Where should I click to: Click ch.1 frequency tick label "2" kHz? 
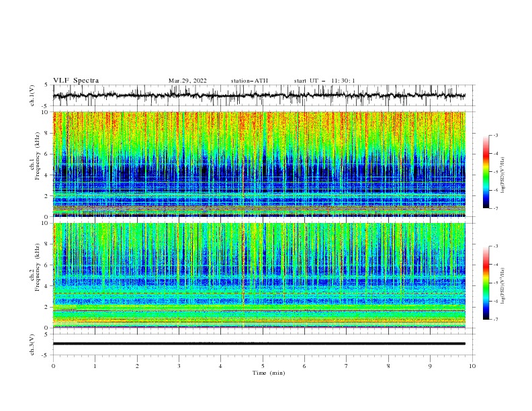(47, 196)
